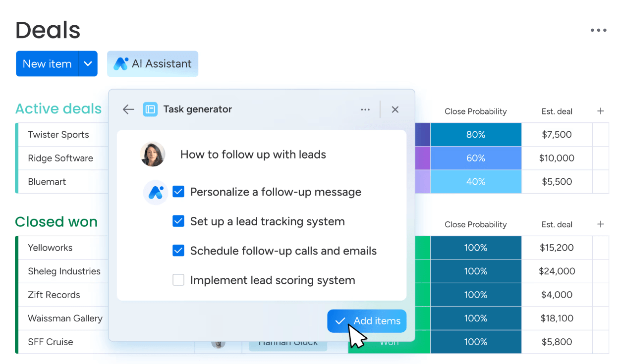
Task: Click the AI logo beside suggested tasks
Action: pyautogui.click(x=156, y=192)
